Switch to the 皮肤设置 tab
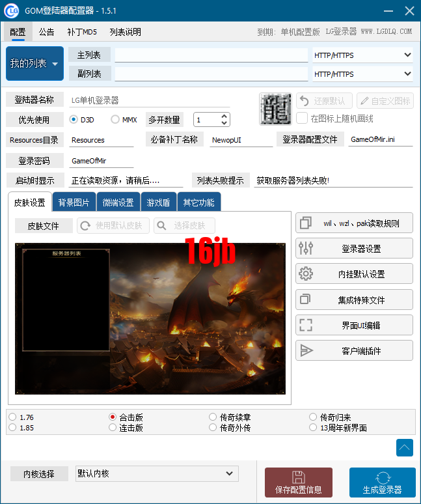421x504 pixels. coord(30,202)
